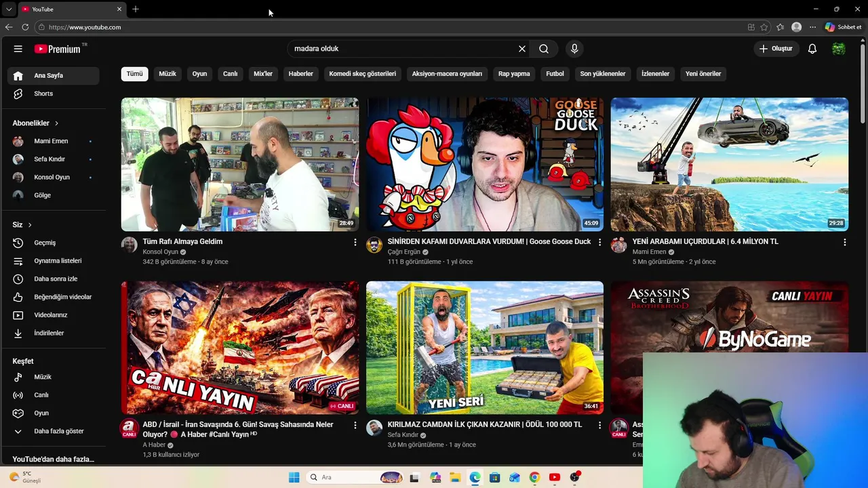The image size is (868, 488).
Task: Open Gölge subscription channel
Action: (x=54, y=195)
